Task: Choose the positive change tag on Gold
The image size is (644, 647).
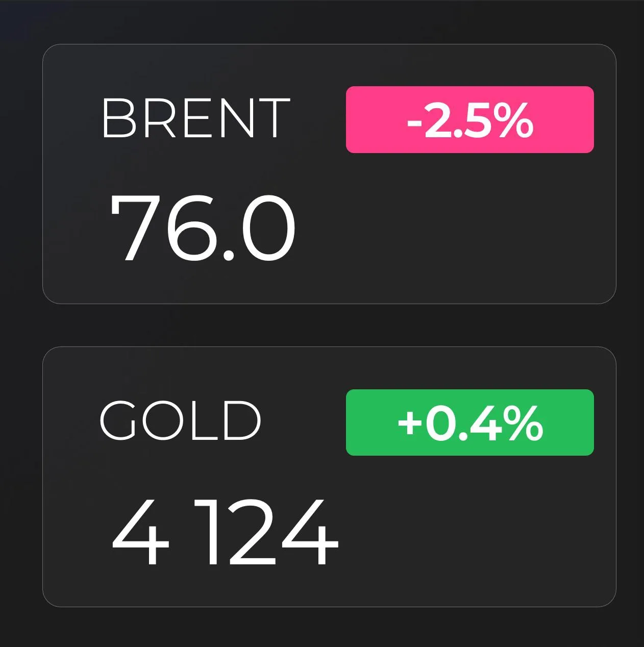Action: pos(470,422)
